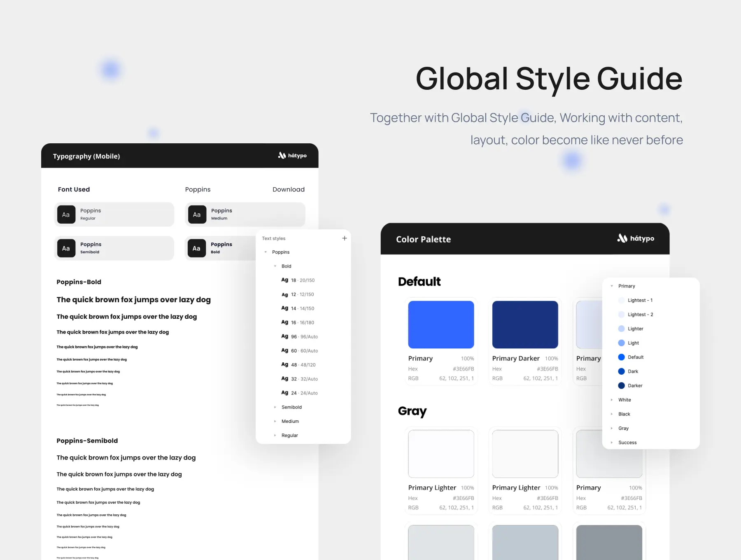Click the Aa icon for Poppins Semibold
Screen dimensions: 741x560
coord(66,248)
